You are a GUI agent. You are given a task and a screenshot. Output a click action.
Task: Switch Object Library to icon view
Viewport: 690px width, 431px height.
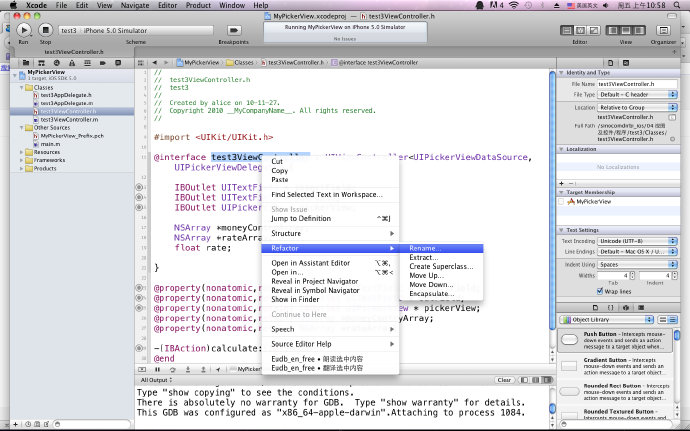663,320
